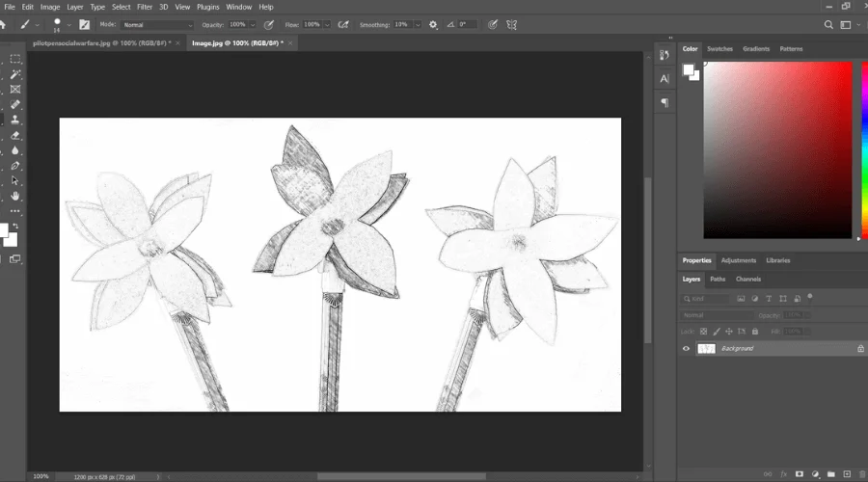
Task: Toggle the symmetry butterfly paint options
Action: [511, 24]
